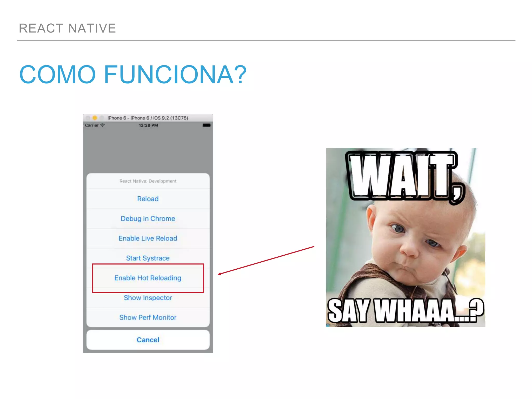Tap Start Systrace entry
The height and width of the screenshot is (399, 532).
coord(148,258)
